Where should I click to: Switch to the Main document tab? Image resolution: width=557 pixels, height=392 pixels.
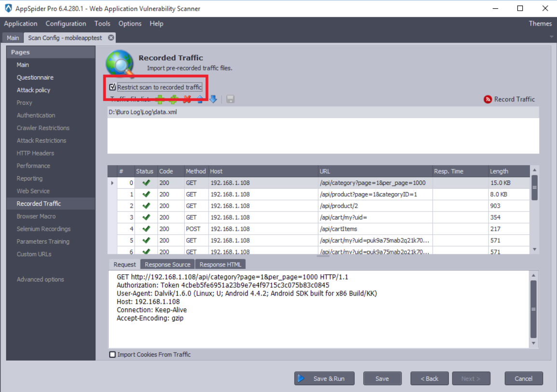[x=13, y=38]
